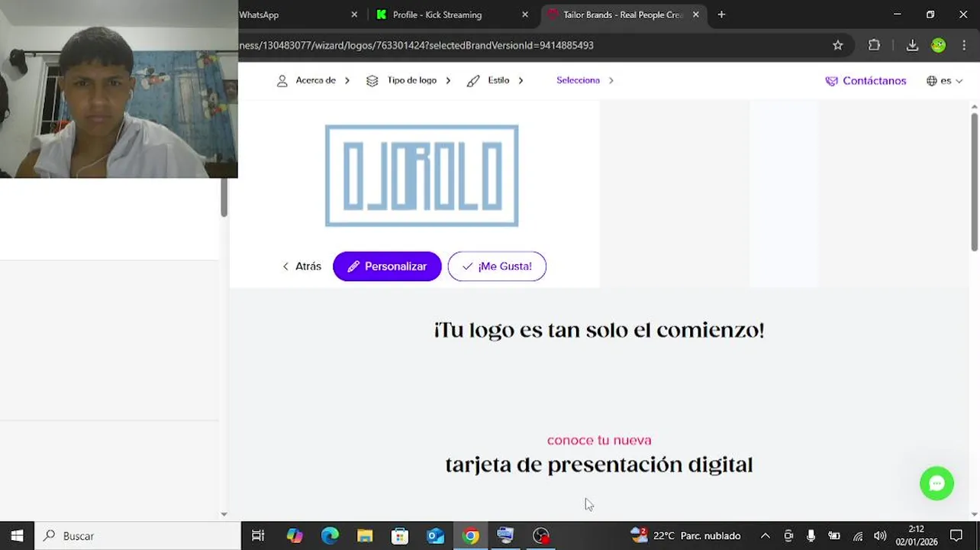The height and width of the screenshot is (550, 980).
Task: Open the green chat bubble widget
Action: pos(936,484)
